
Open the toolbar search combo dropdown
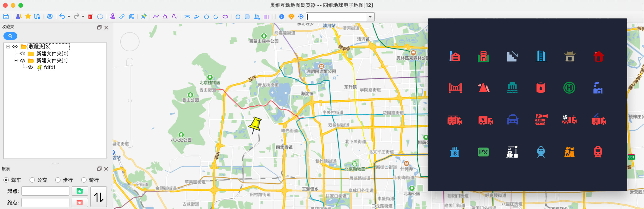370,17
